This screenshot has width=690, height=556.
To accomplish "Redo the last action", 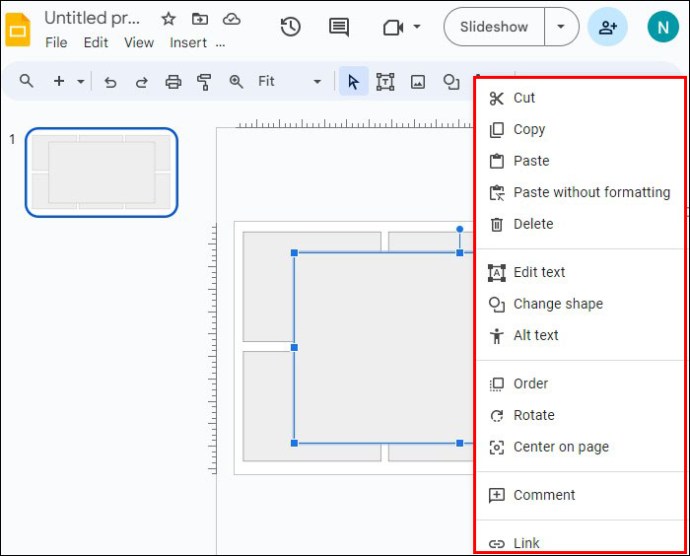I will (x=141, y=82).
